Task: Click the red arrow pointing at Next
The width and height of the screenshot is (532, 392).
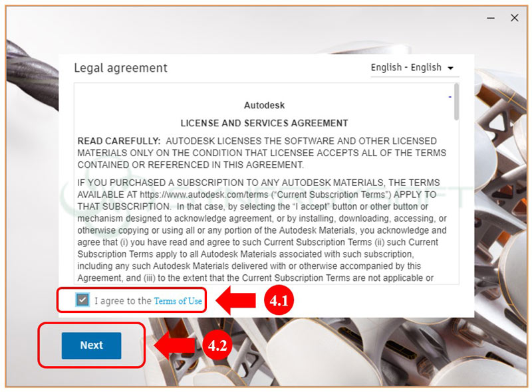Action: pyautogui.click(x=175, y=345)
